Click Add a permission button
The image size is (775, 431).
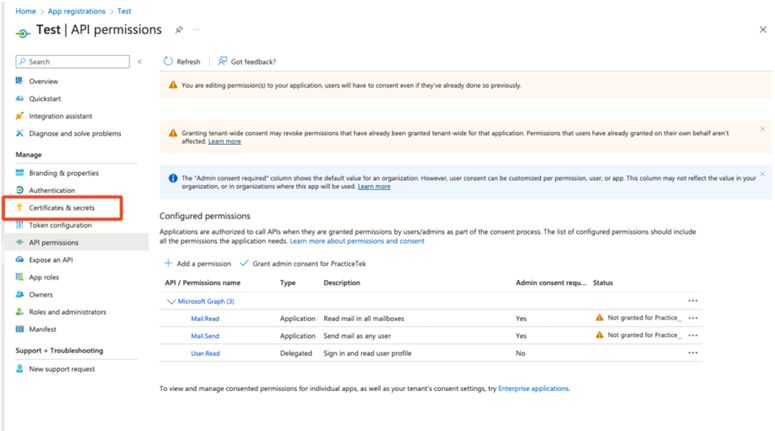coord(198,263)
